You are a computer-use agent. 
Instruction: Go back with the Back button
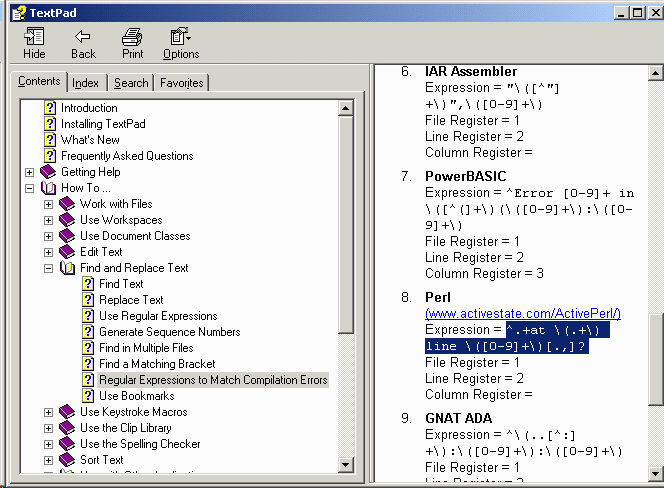(83, 43)
